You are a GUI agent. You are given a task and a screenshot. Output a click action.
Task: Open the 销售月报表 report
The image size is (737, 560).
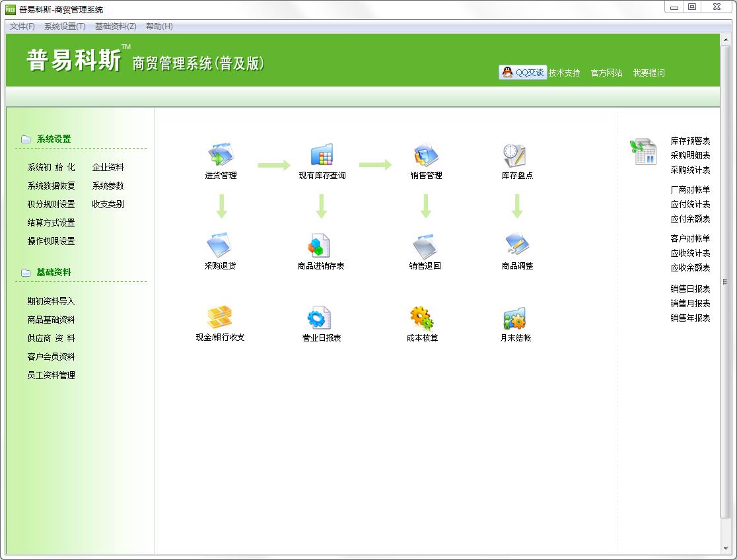[690, 304]
